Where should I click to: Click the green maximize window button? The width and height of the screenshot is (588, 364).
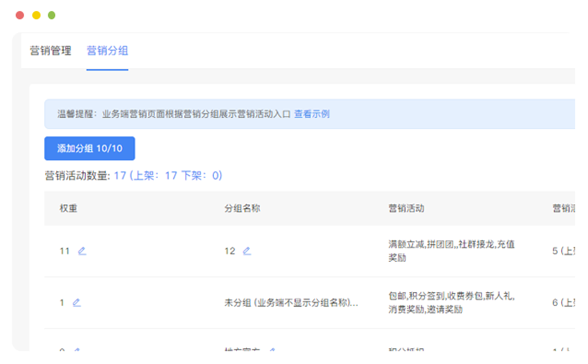pos(52,15)
